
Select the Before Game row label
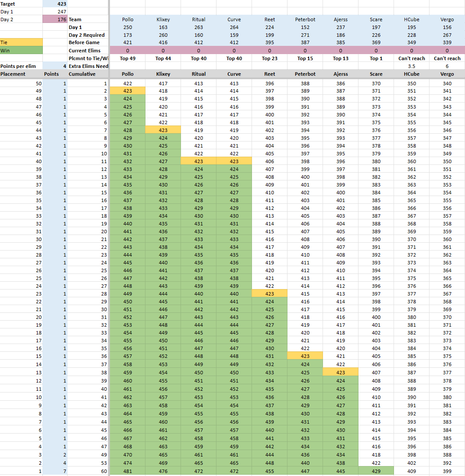(88, 42)
